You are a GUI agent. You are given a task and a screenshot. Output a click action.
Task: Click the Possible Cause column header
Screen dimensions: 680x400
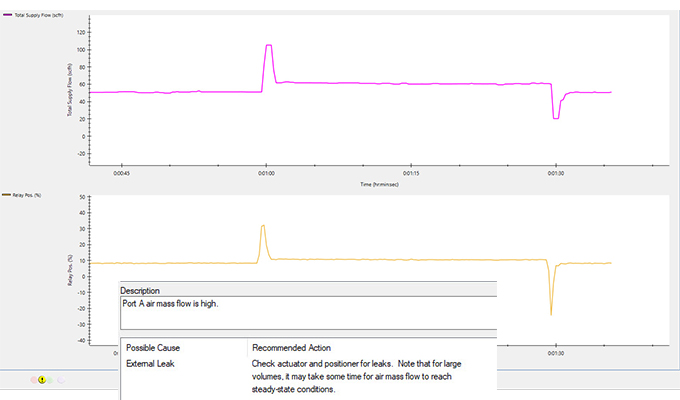[153, 347]
